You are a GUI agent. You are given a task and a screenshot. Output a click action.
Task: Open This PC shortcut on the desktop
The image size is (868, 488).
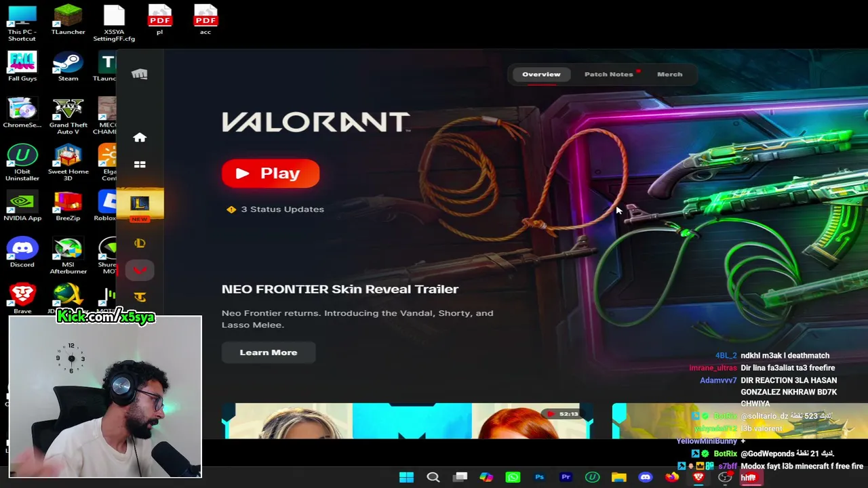[22, 22]
